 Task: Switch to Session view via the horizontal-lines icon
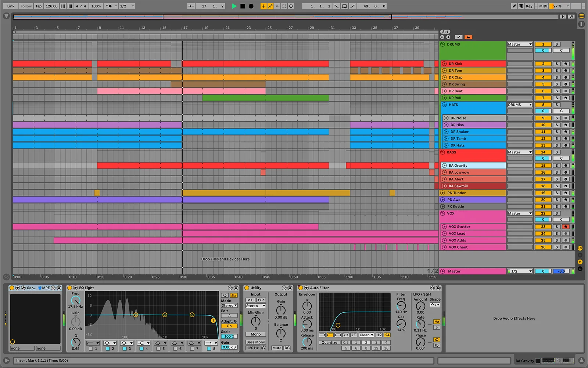[x=581, y=16]
